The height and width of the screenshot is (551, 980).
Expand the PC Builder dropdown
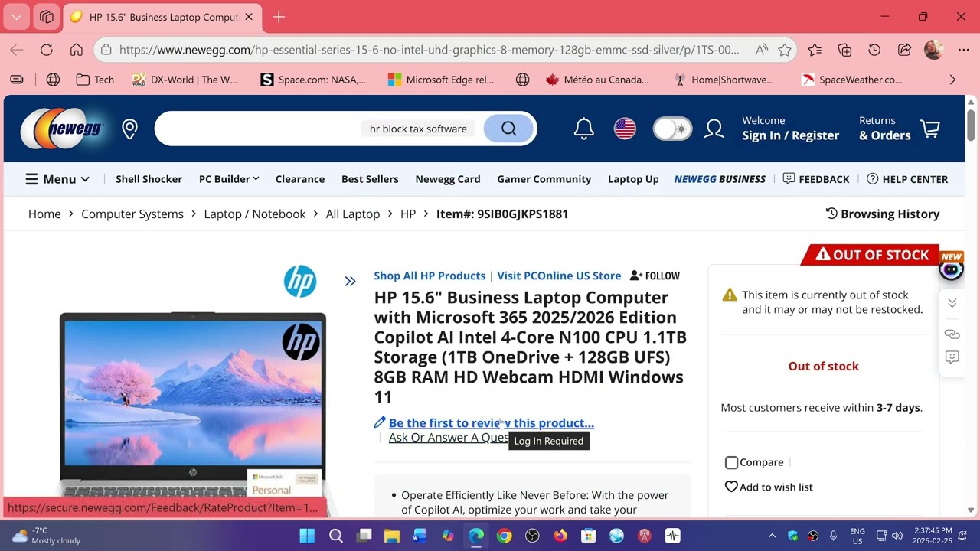(x=229, y=179)
